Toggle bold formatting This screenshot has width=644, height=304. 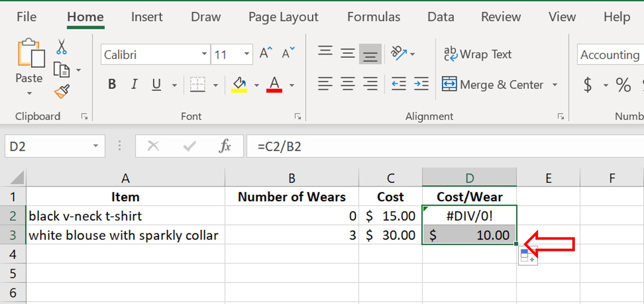pos(112,84)
